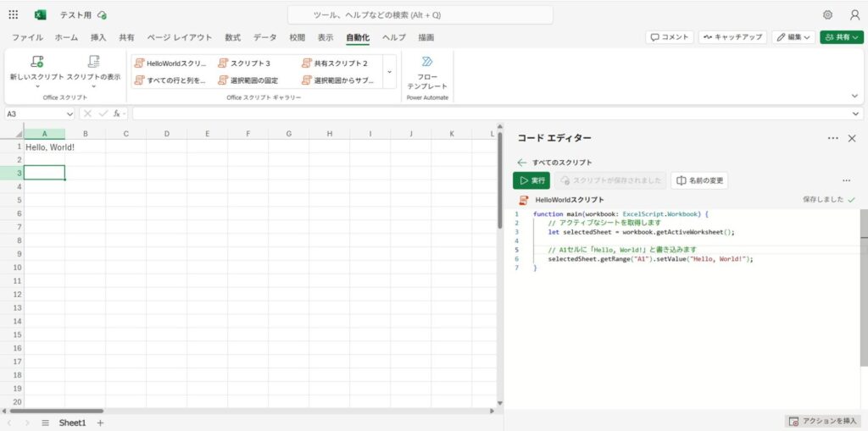Click the Excel logo icon
The width and height of the screenshot is (868, 431).
coord(41,15)
